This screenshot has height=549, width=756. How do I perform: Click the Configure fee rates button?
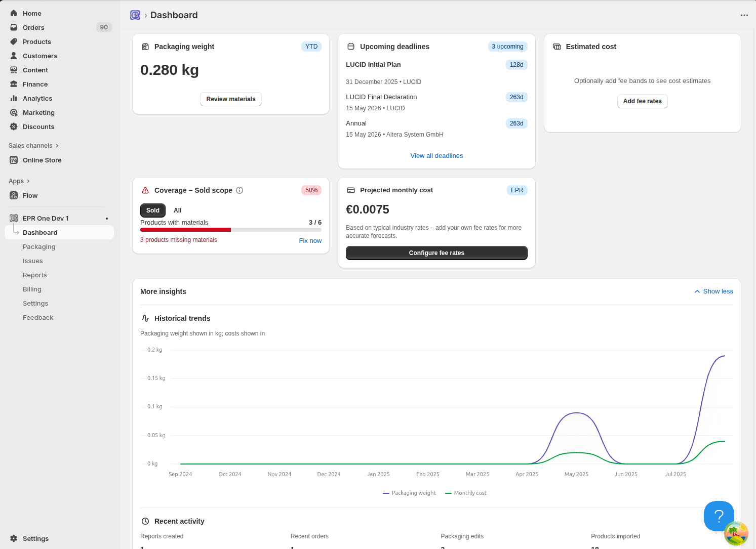[x=436, y=253]
